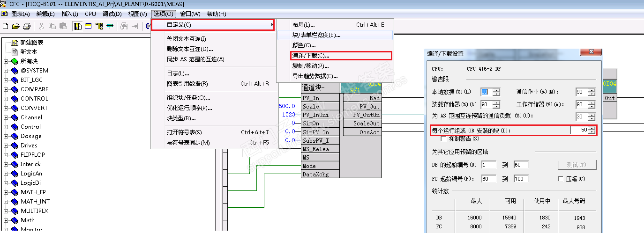644x233 pixels.
Task: Click the Drives library book icon
Action: coord(15,145)
